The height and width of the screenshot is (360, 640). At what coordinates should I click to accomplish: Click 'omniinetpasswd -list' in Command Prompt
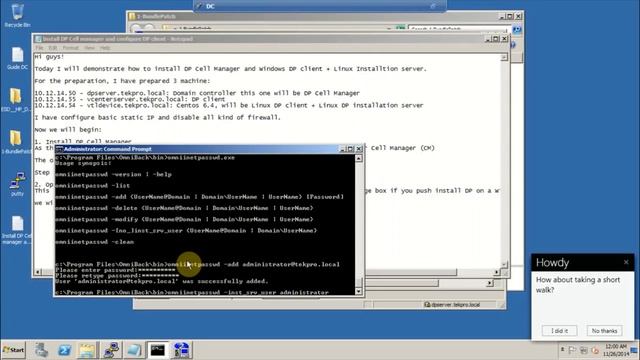point(92,185)
